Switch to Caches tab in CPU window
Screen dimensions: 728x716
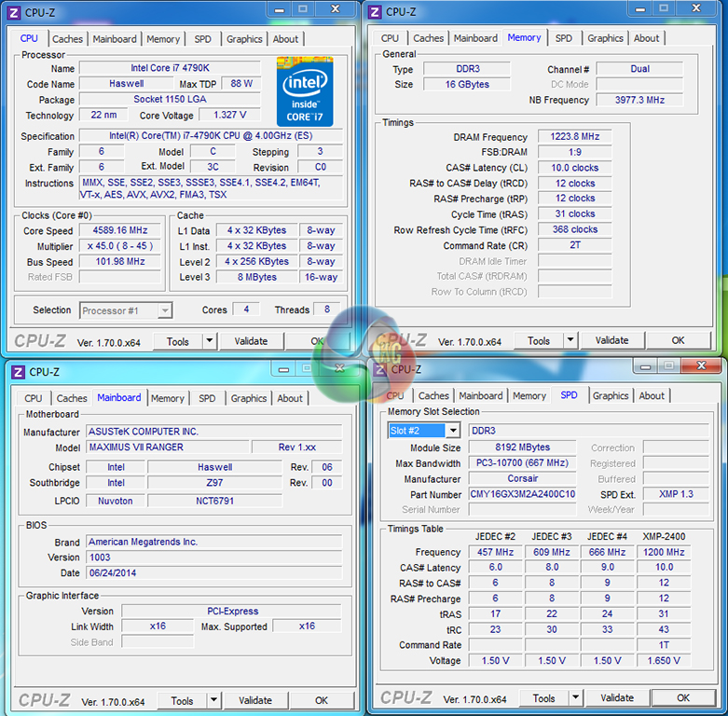pos(67,39)
